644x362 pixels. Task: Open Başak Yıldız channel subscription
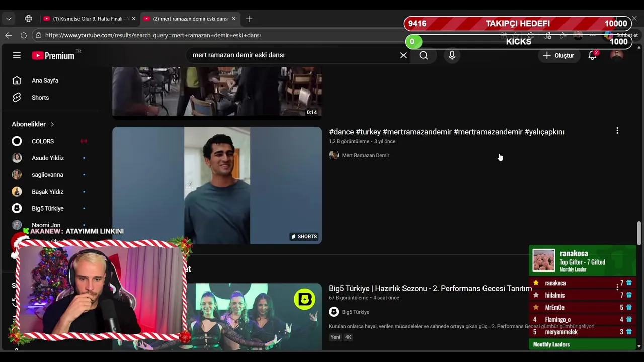(x=50, y=192)
